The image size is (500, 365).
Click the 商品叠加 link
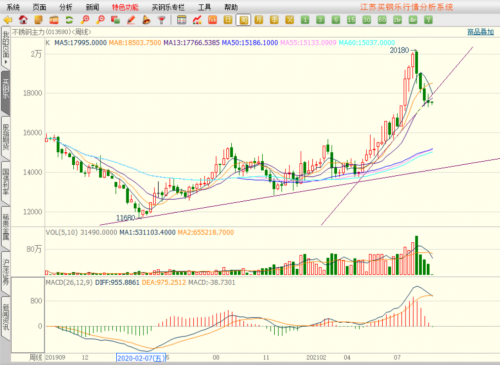pyautogui.click(x=480, y=32)
